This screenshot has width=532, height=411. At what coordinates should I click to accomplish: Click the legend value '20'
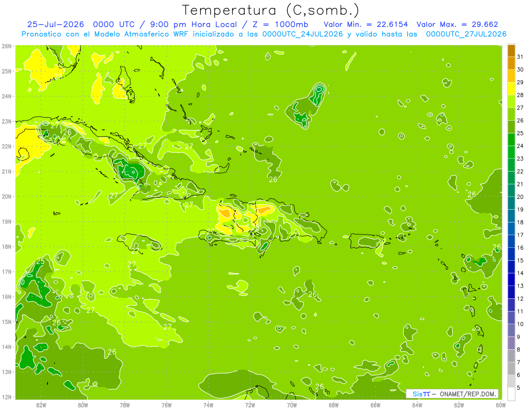520,197
